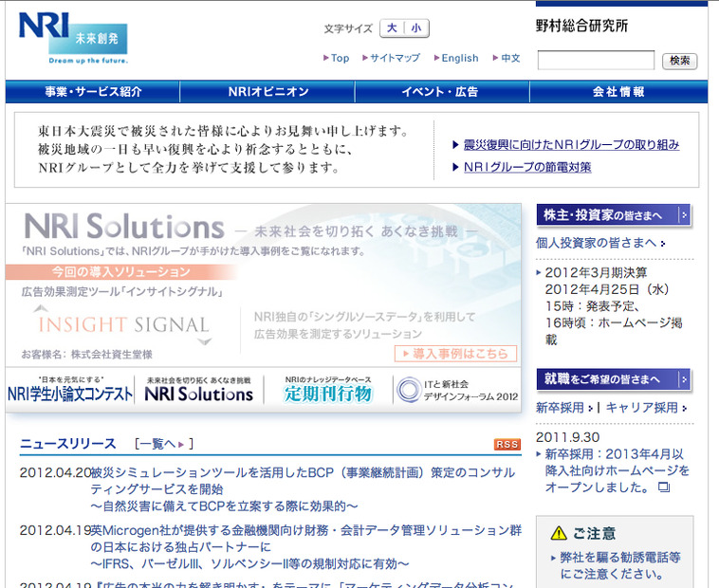This screenshot has height=588, width=719.
Task: Open 2012.04.19 英Microgen社 partner news
Action: (x=305, y=547)
